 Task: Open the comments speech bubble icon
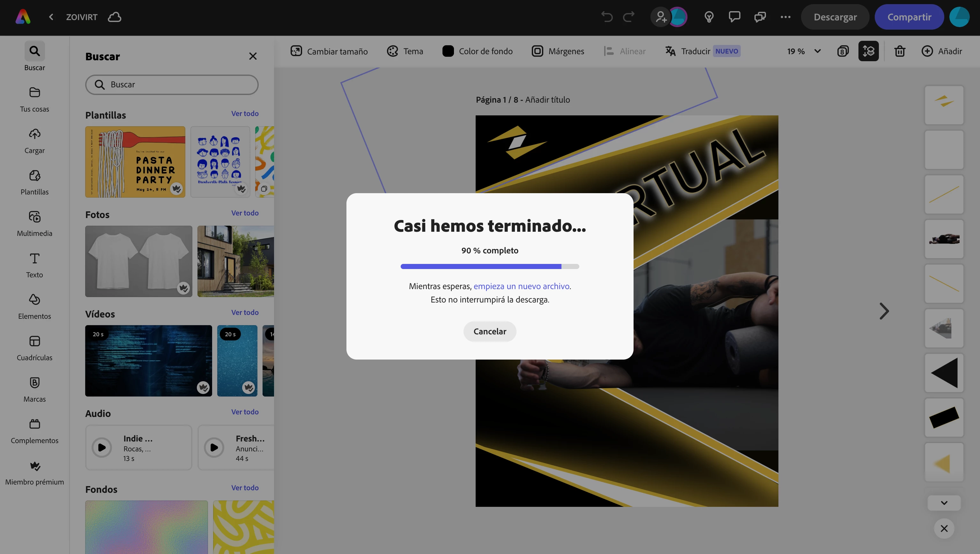pos(734,17)
